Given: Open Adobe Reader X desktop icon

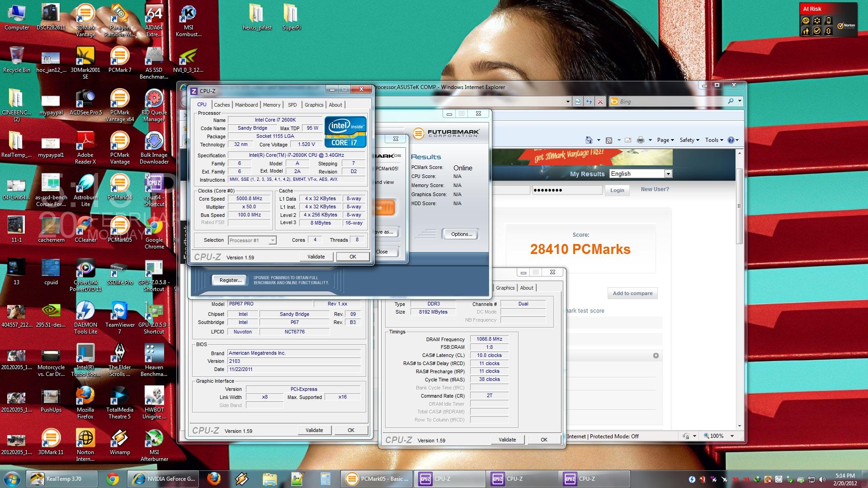Looking at the screenshot, I should [85, 148].
